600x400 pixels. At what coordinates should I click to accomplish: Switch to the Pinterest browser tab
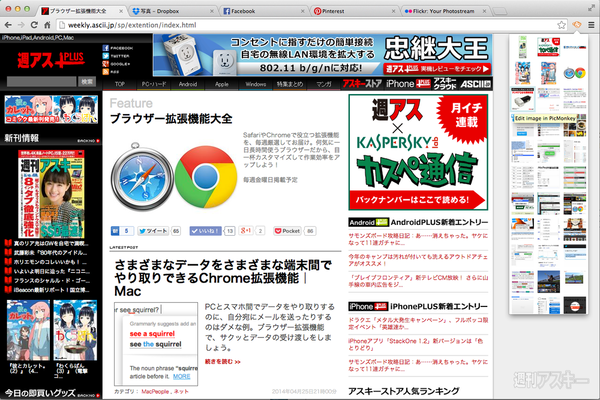355,11
